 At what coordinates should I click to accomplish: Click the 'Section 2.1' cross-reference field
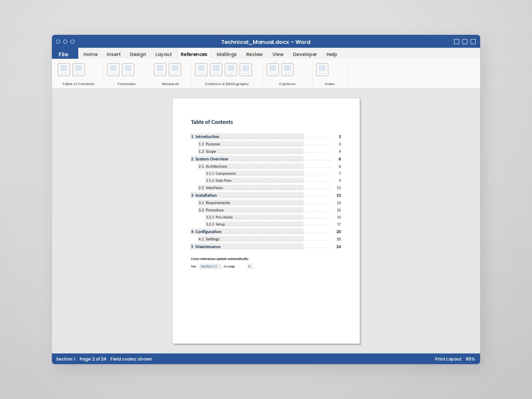click(x=211, y=266)
